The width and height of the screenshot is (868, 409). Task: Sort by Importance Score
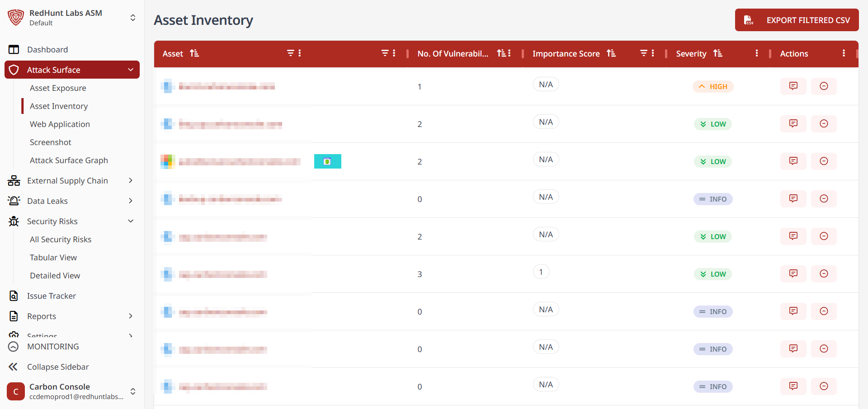(x=611, y=53)
